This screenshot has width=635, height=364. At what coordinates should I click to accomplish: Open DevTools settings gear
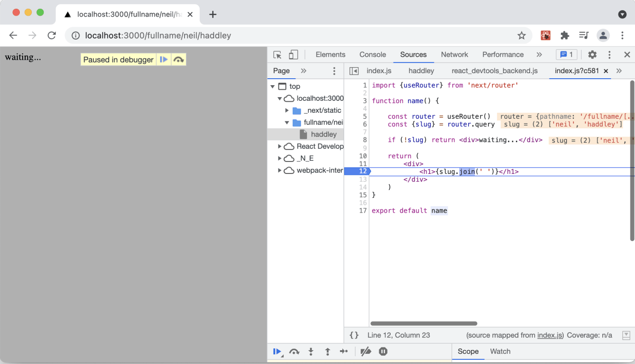click(x=592, y=55)
